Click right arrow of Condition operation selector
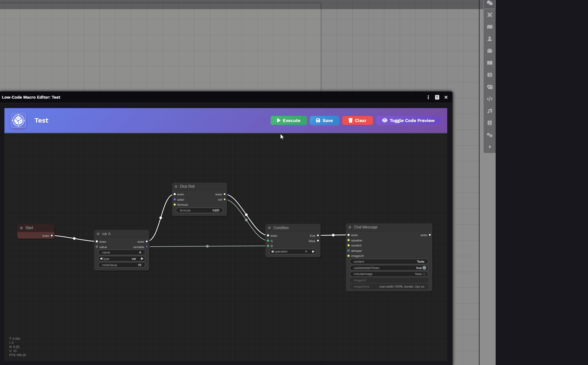 pos(313,252)
